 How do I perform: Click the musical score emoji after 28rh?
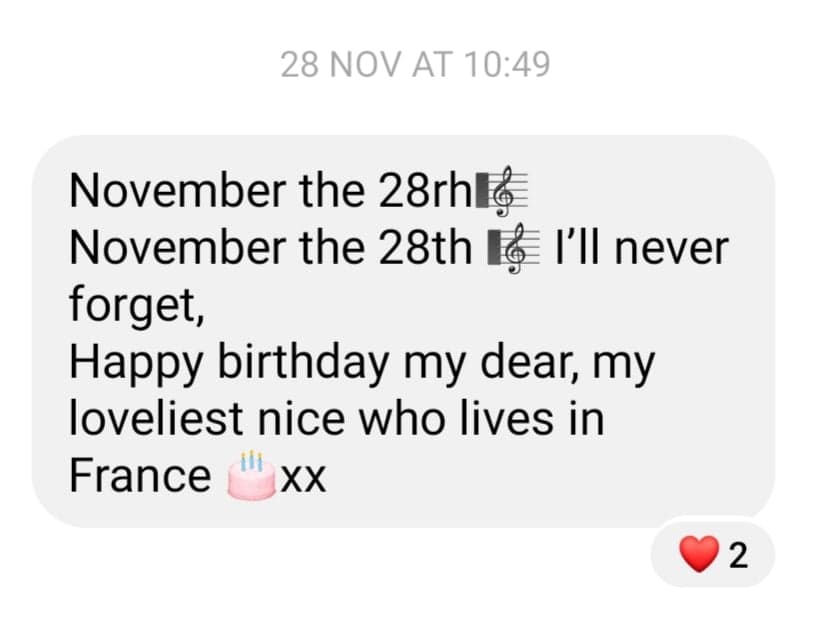click(x=502, y=190)
